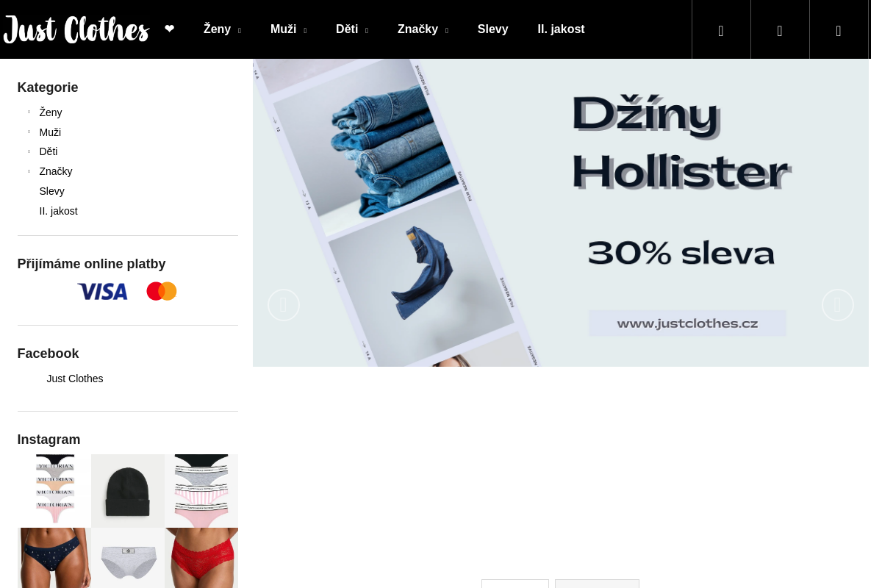The width and height of the screenshot is (882, 588).
Task: Click the Just Clothes logo
Action: [x=76, y=29]
